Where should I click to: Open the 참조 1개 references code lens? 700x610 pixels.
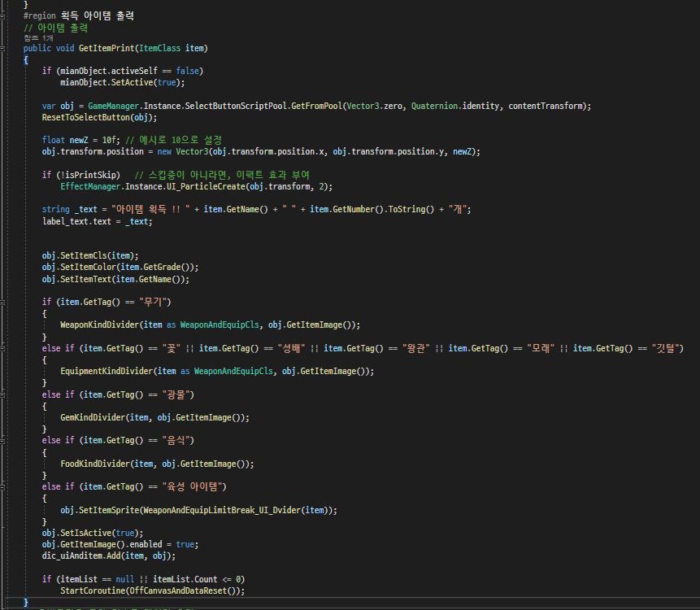[x=38, y=38]
